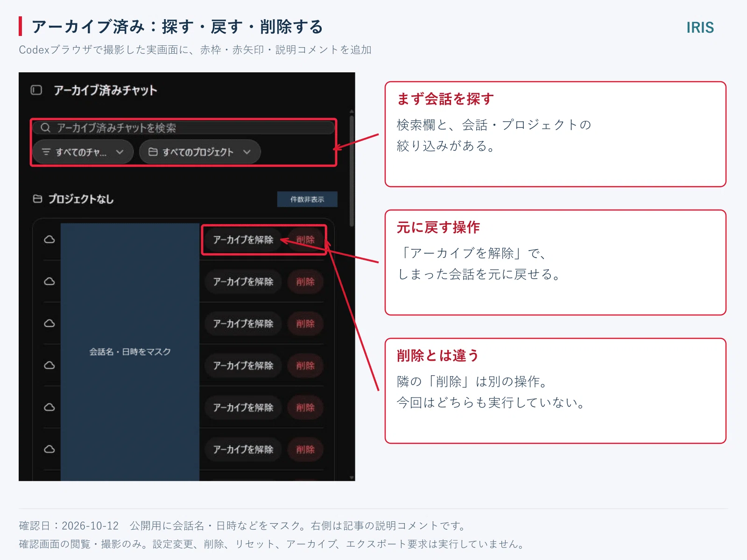The height and width of the screenshot is (560, 747).
Task: Click the cloud icon in the third chat row
Action: click(49, 323)
